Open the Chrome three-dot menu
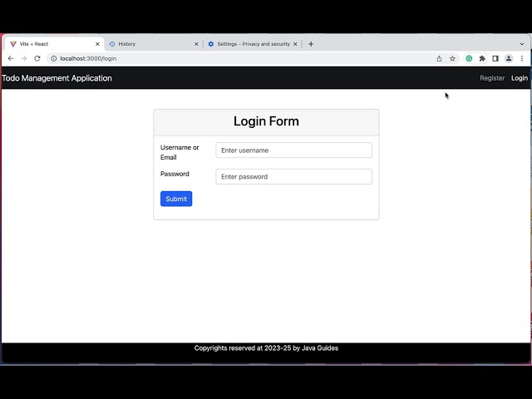532x399 pixels. pyautogui.click(x=522, y=58)
